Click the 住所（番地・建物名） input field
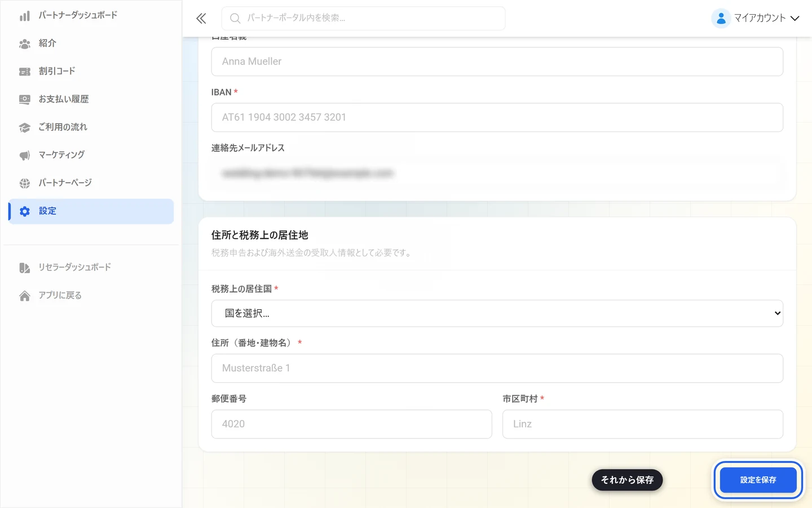Viewport: 812px width, 508px height. [497, 368]
